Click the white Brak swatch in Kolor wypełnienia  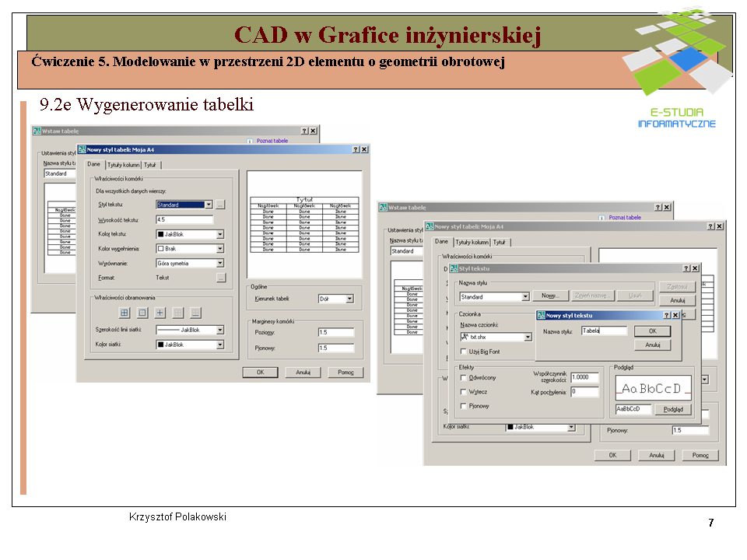pyautogui.click(x=160, y=249)
